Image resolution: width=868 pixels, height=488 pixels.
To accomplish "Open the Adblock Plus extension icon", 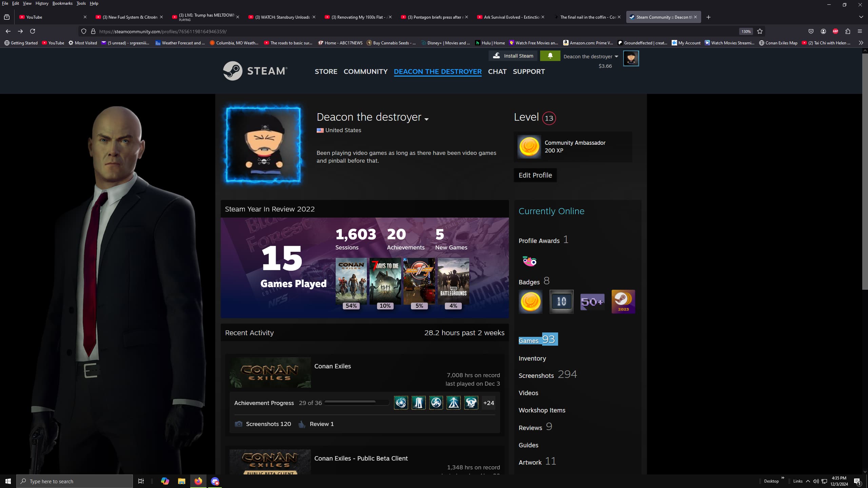I will [835, 31].
